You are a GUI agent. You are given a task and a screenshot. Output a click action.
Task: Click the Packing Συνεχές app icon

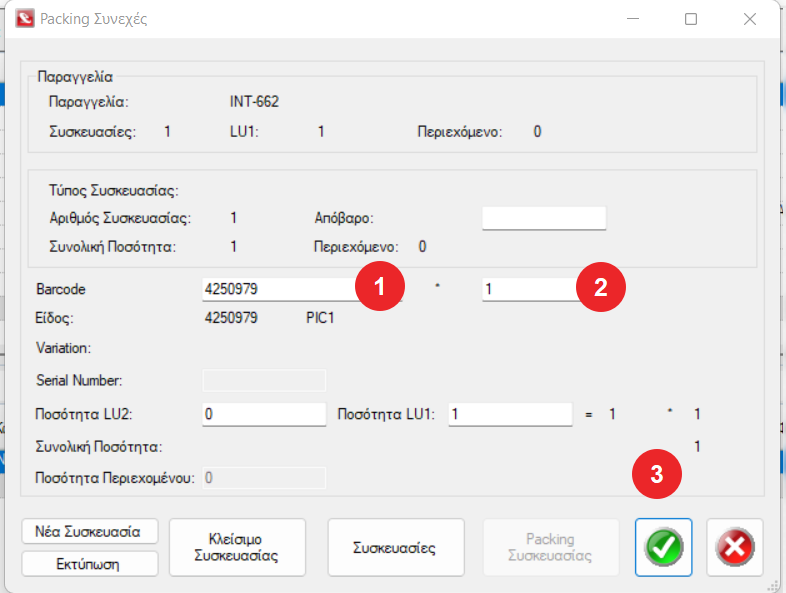pos(25,19)
